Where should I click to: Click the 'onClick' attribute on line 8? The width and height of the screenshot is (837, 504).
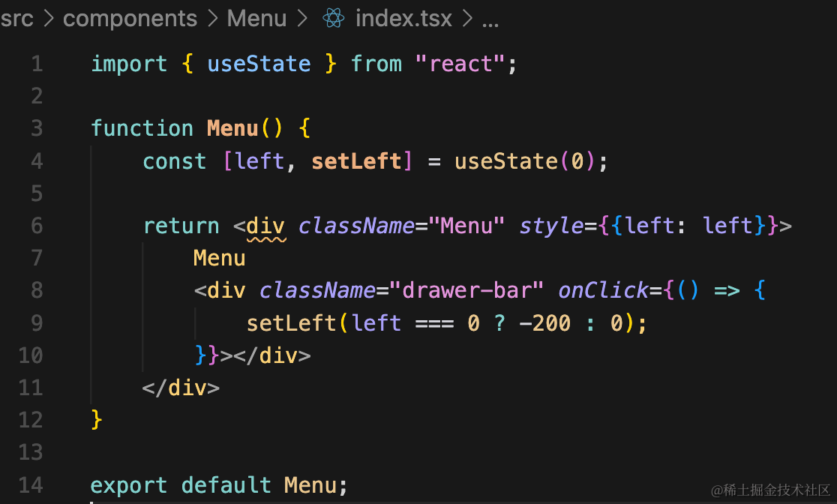[x=603, y=290]
